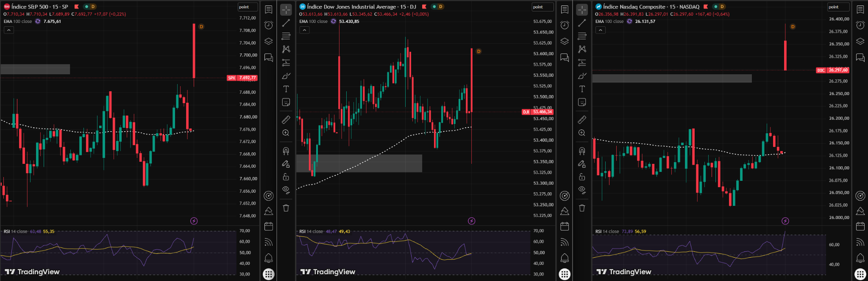The height and width of the screenshot is (281, 868).
Task: Open notifications bell right of S&P 500 chart
Action: tap(269, 258)
